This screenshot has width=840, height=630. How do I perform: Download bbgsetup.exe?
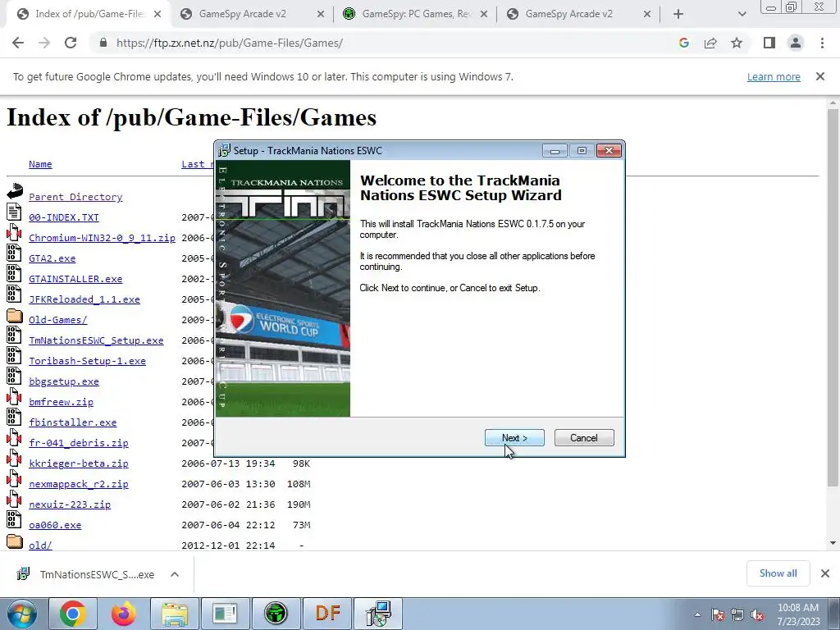[64, 381]
